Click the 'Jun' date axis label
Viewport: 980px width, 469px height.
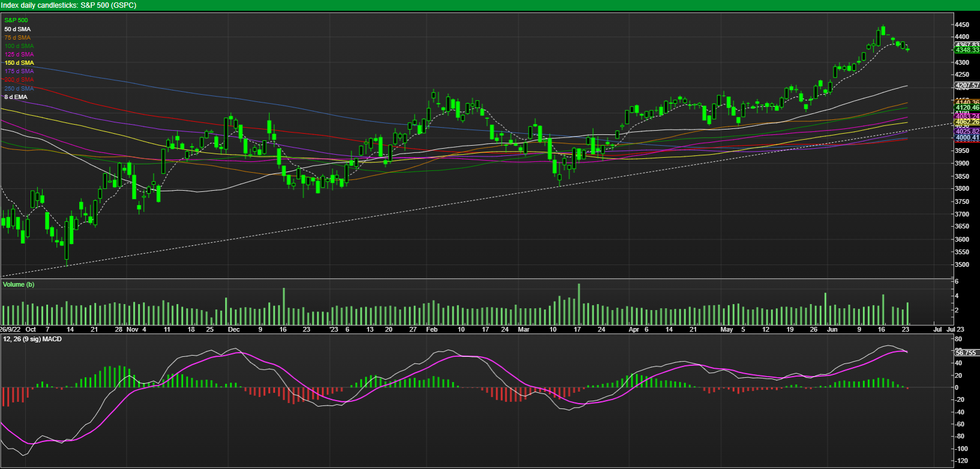click(832, 329)
